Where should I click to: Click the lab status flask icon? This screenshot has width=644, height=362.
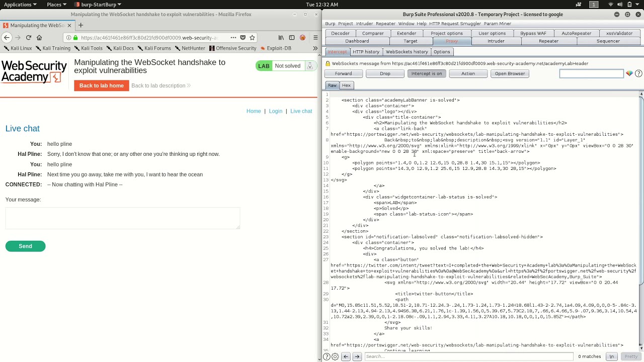click(310, 66)
